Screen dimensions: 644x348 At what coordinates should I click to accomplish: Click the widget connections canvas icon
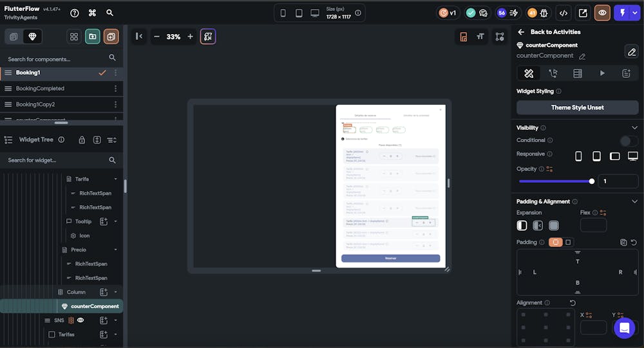click(500, 37)
